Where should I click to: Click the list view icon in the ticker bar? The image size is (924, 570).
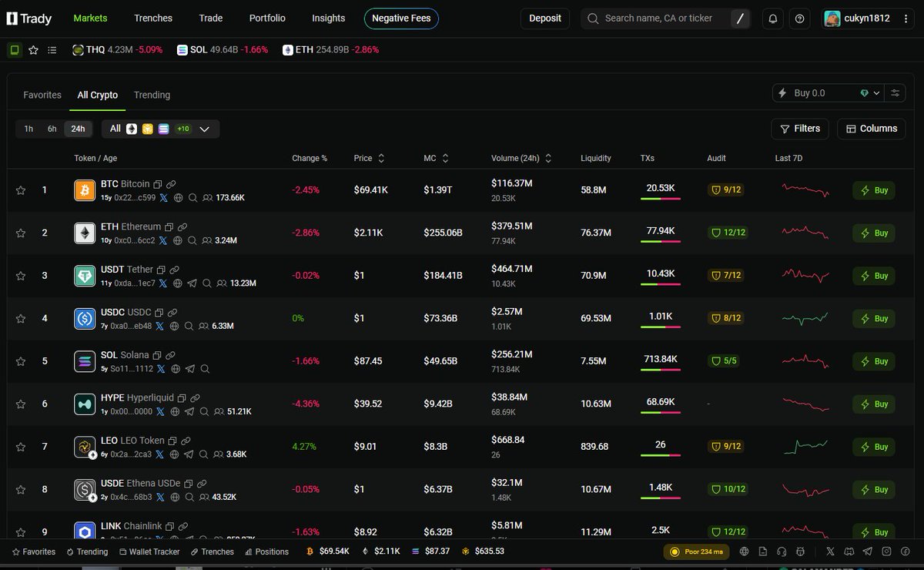52,50
